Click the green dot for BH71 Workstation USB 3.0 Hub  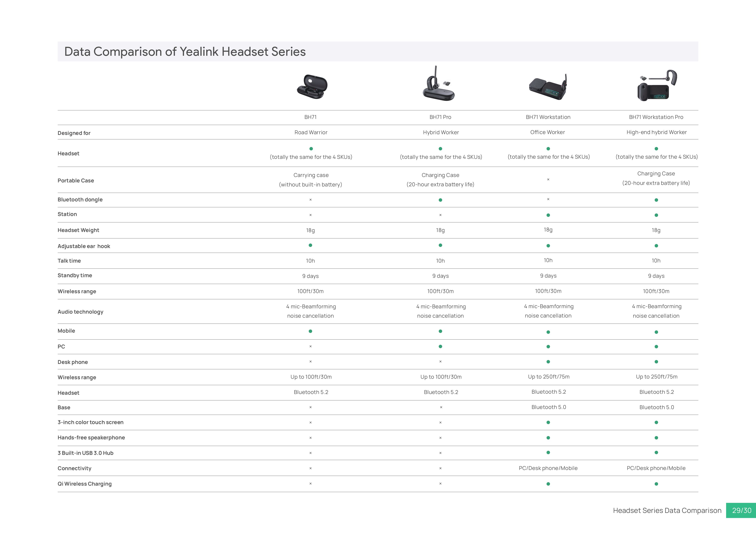(548, 452)
